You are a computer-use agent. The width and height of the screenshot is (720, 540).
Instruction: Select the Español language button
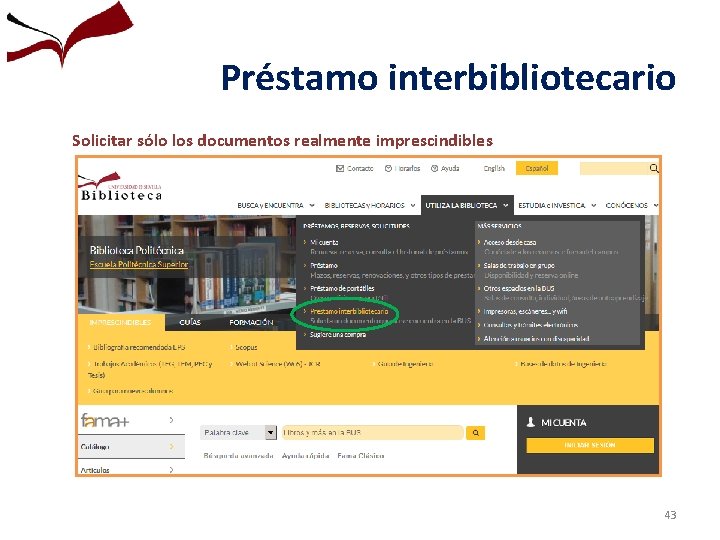[x=537, y=169]
